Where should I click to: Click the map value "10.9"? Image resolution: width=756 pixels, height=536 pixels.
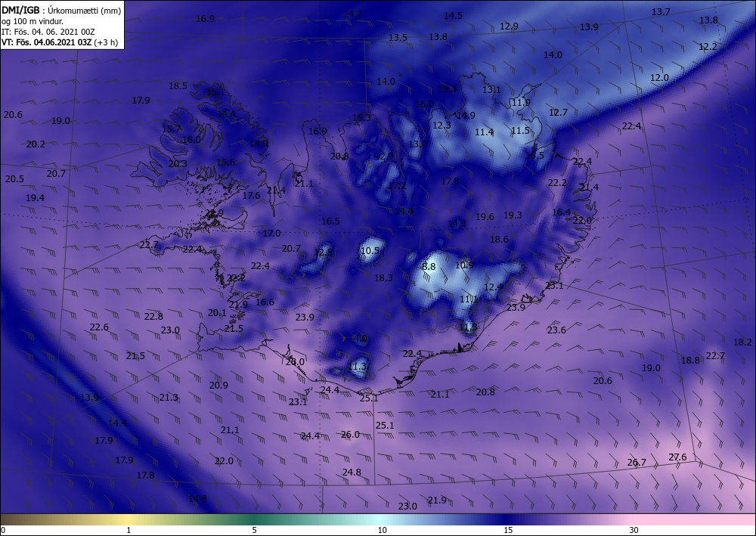pyautogui.click(x=464, y=265)
